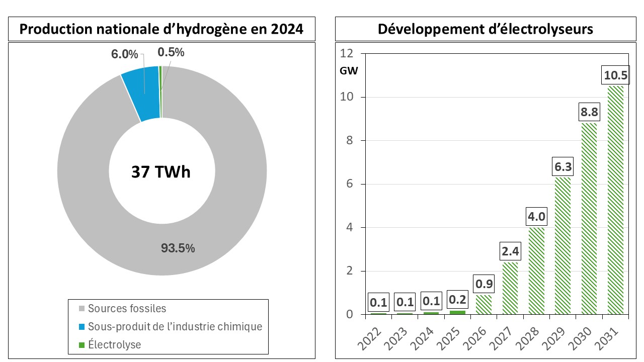Select the 'Développement d'électrolyseurs' chart title
This screenshot has height=362, width=644.
(x=485, y=29)
